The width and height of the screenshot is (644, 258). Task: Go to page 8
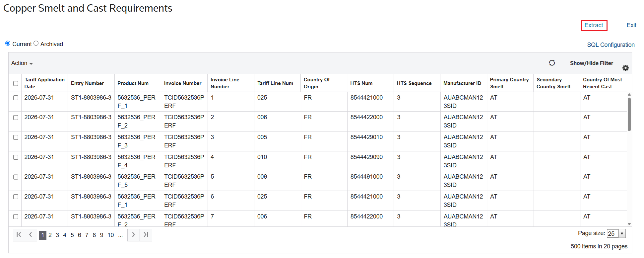click(x=94, y=235)
